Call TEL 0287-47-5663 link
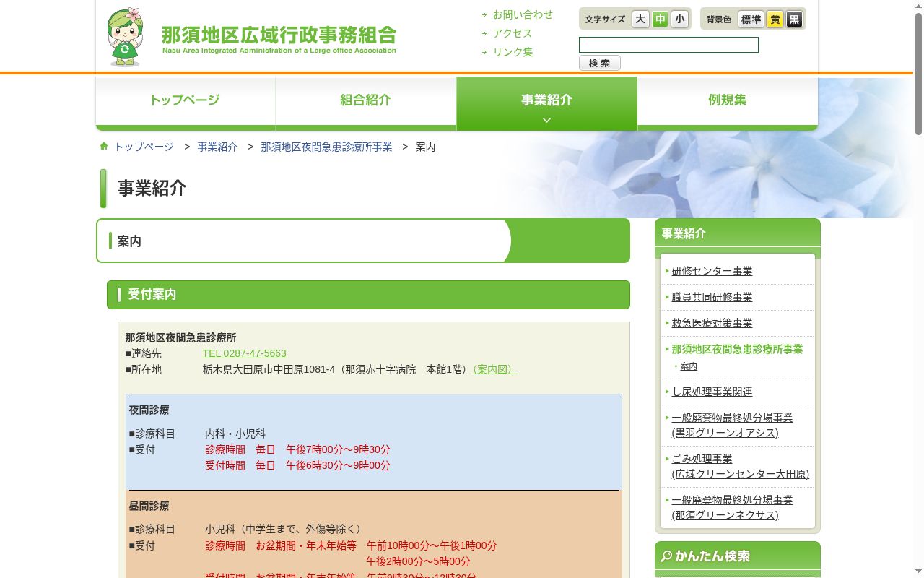 pos(244,353)
